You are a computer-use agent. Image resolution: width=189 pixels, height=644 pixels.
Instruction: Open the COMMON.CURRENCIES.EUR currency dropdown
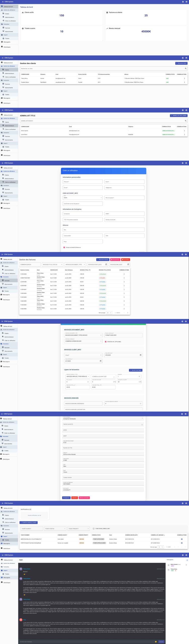click(83, 341)
